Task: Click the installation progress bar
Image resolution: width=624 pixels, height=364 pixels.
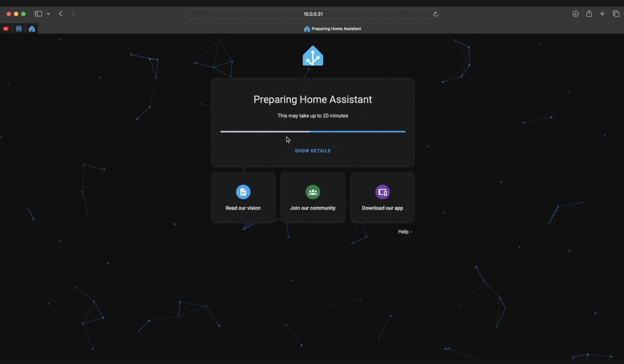Action: (313, 132)
